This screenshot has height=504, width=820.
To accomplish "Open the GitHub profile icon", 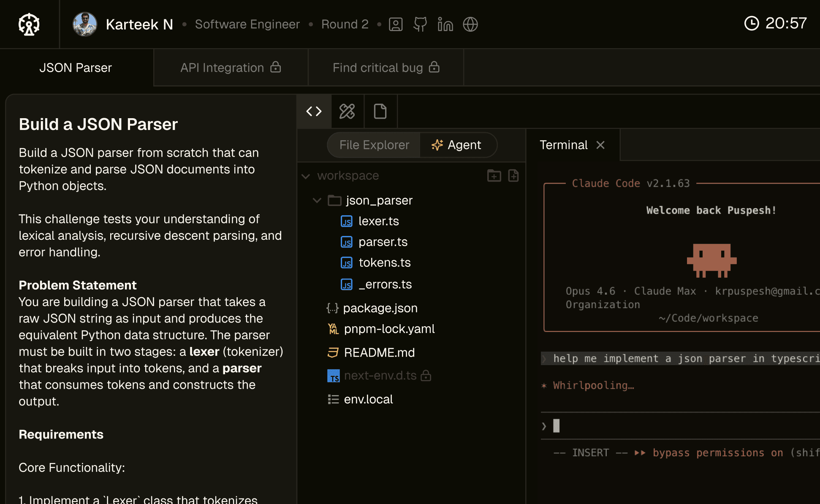I will click(x=420, y=24).
